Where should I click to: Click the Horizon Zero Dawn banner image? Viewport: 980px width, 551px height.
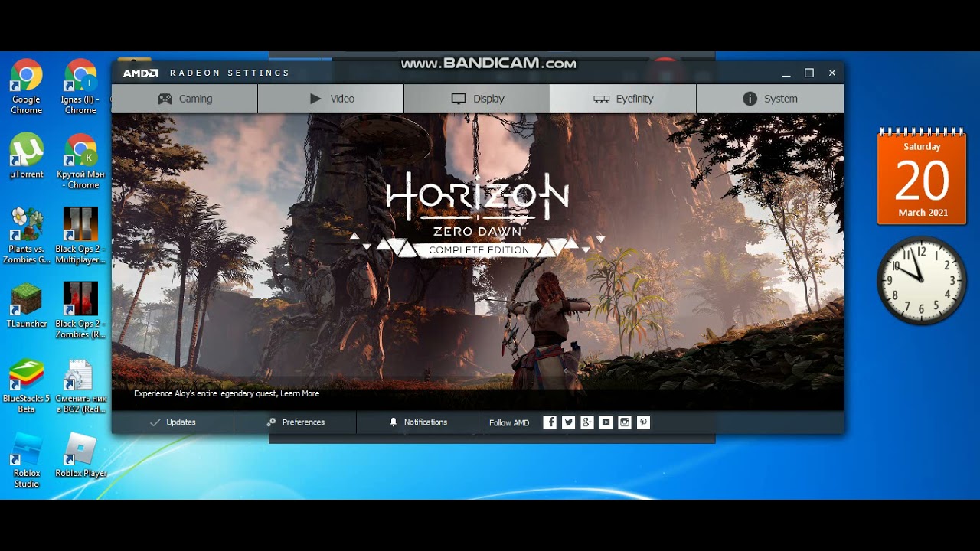(478, 262)
